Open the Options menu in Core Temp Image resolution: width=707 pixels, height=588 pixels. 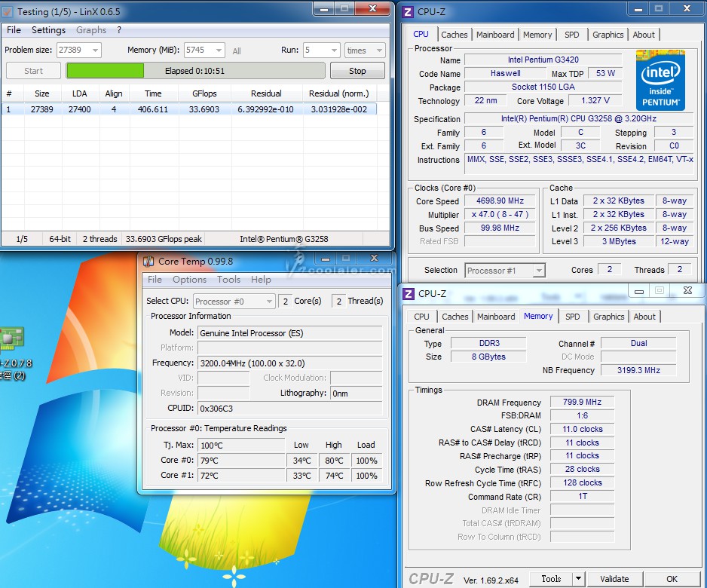point(189,280)
